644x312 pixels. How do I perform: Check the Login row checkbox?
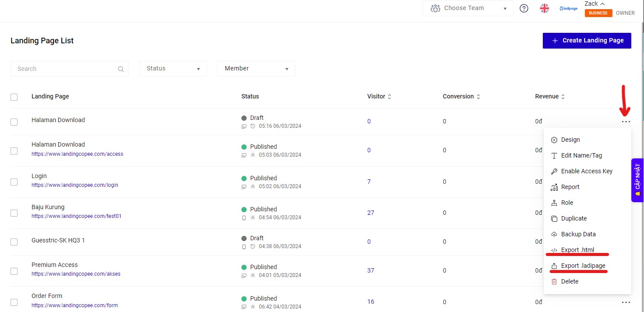(x=14, y=182)
